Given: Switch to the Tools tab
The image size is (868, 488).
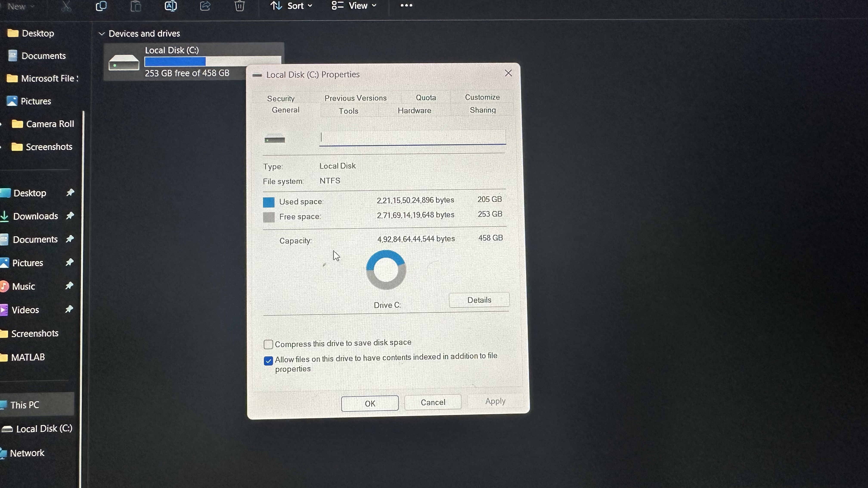Looking at the screenshot, I should 348,111.
